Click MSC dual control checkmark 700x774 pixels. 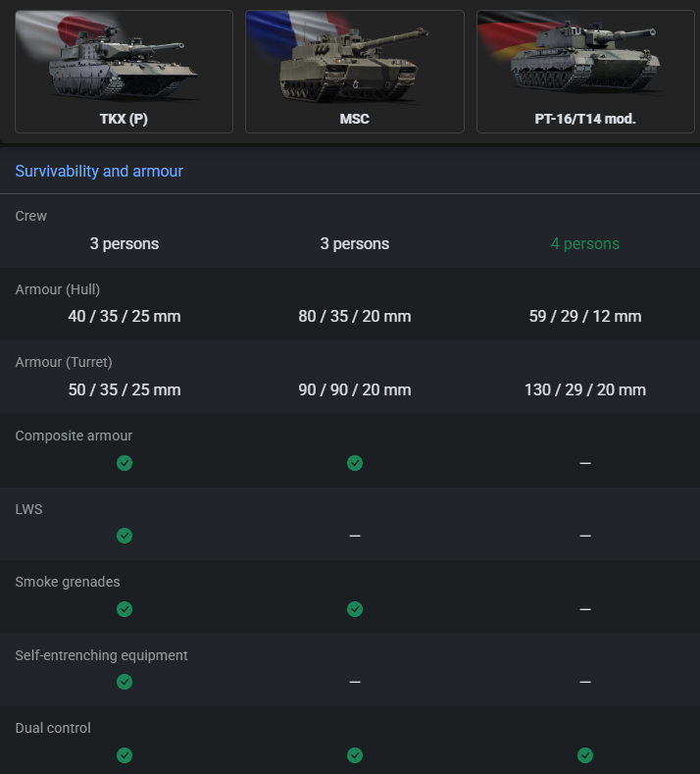click(355, 755)
